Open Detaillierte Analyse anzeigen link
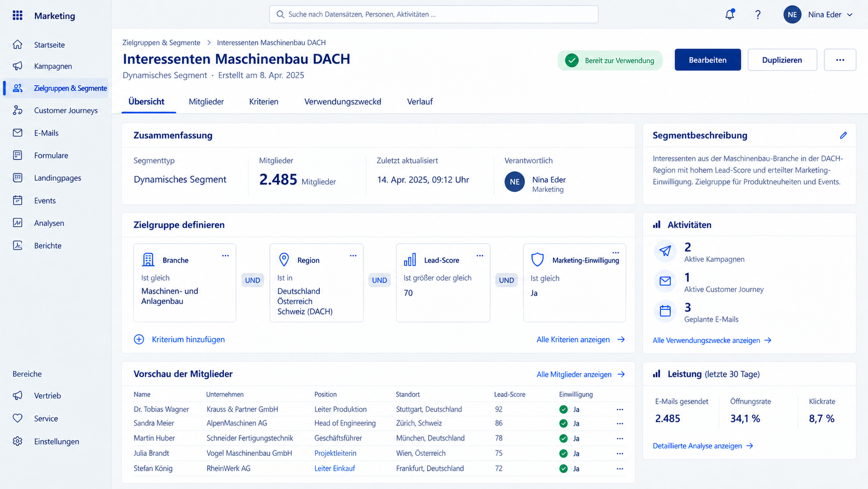This screenshot has width=868, height=489. [702, 446]
